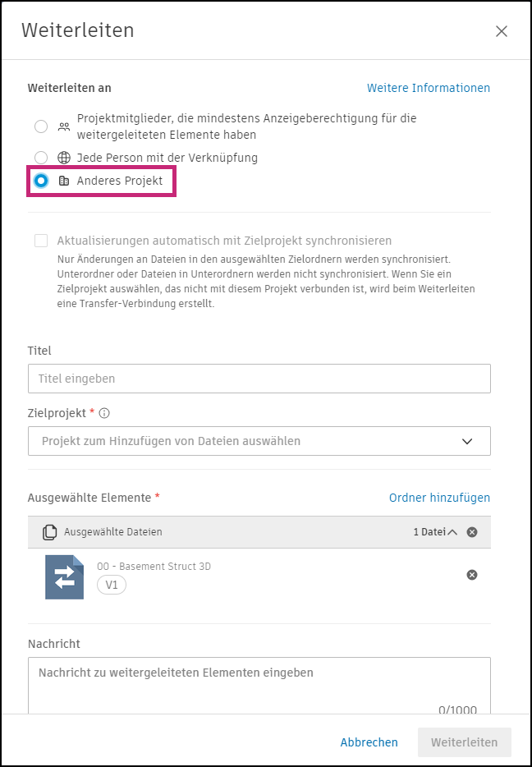Enable automatic synchronization with the target project
Image resolution: width=532 pixels, height=767 pixels.
[x=40, y=241]
